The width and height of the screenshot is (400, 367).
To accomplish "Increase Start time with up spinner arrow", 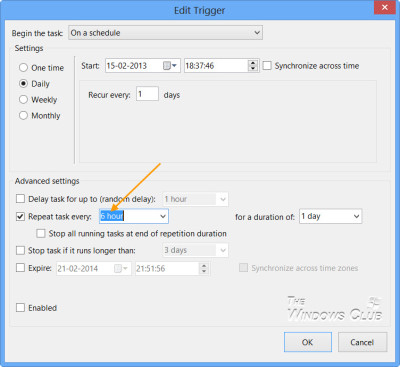I will pos(253,63).
